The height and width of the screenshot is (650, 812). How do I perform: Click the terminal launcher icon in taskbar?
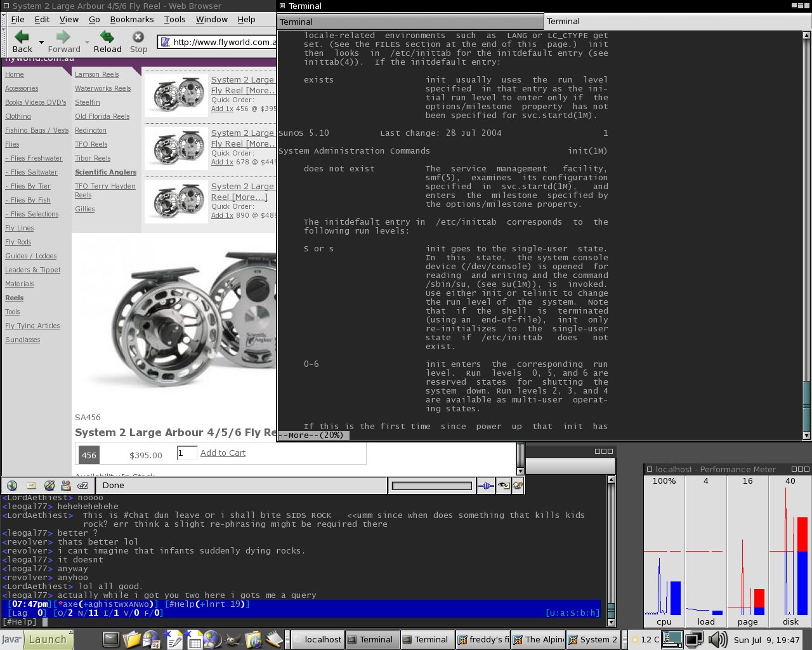point(111,639)
